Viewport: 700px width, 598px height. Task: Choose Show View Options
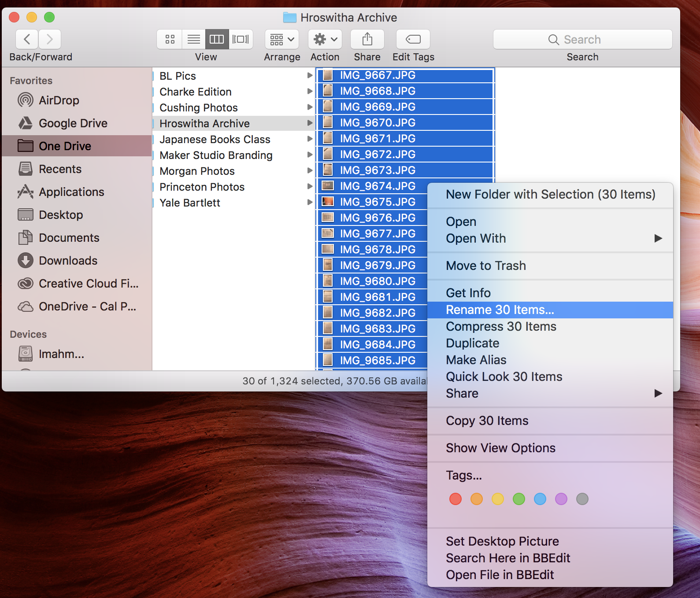[x=550, y=448]
